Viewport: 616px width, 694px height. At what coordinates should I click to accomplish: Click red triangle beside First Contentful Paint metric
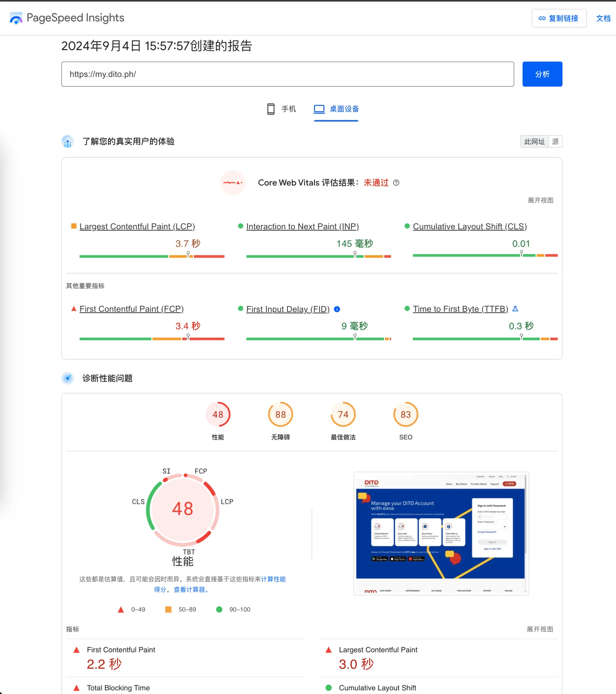(77, 650)
